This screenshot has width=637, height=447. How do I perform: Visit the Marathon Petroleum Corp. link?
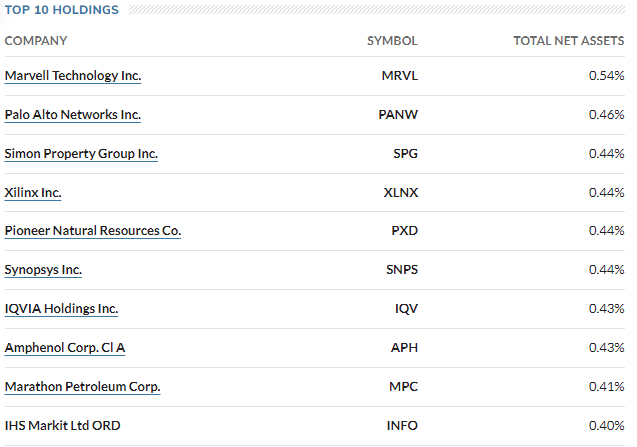point(82,386)
